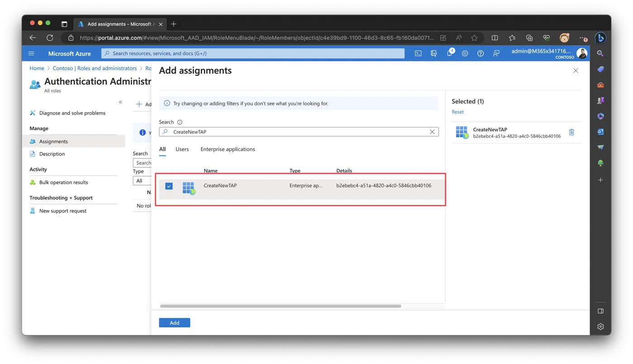Click the Reset link under Selected
The width and height of the screenshot is (633, 364).
(x=458, y=112)
